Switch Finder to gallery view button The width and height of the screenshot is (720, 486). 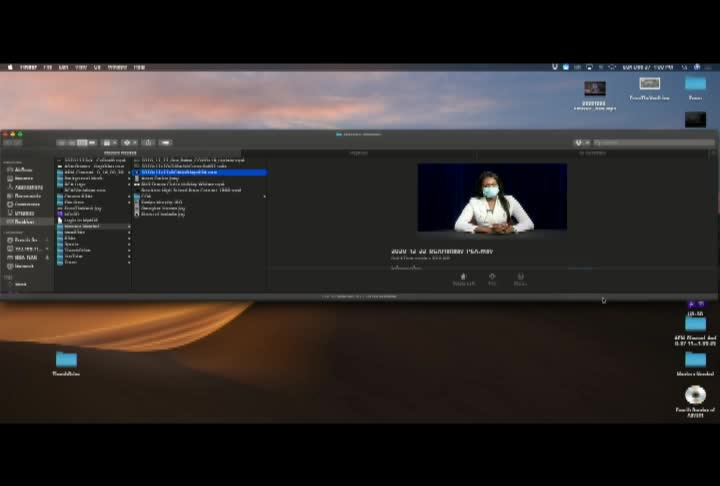[x=92, y=143]
